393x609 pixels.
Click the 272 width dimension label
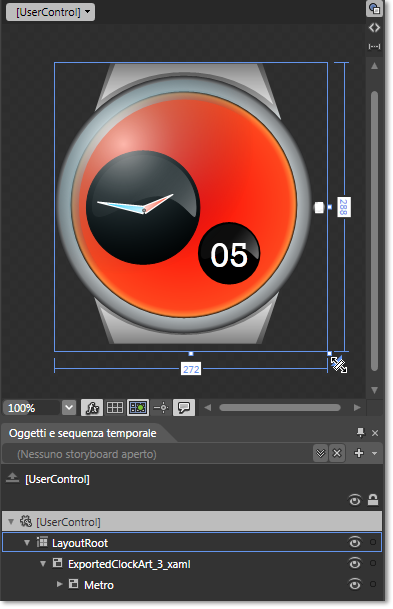tap(191, 369)
